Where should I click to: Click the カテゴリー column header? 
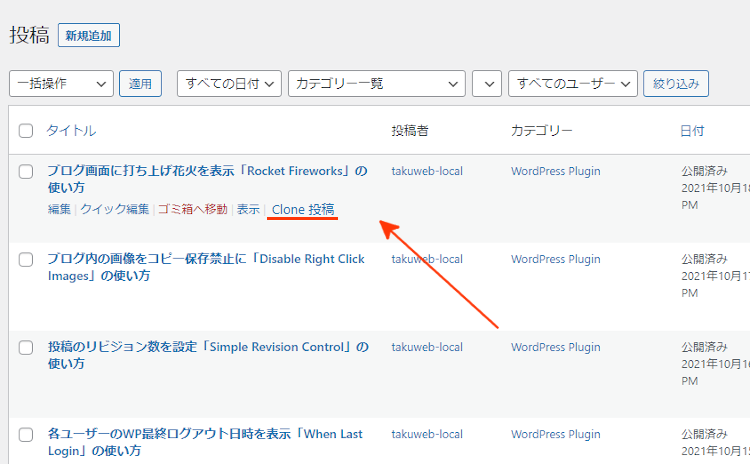(541, 131)
